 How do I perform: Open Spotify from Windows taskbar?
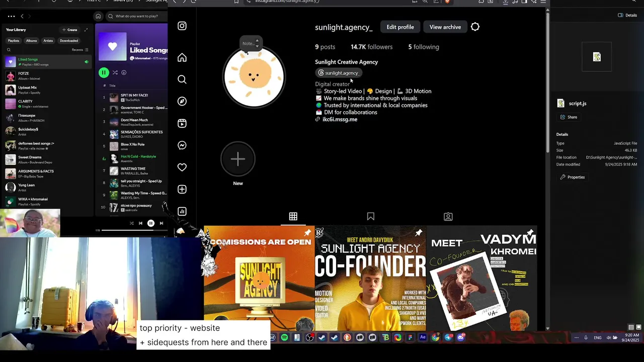[284, 337]
